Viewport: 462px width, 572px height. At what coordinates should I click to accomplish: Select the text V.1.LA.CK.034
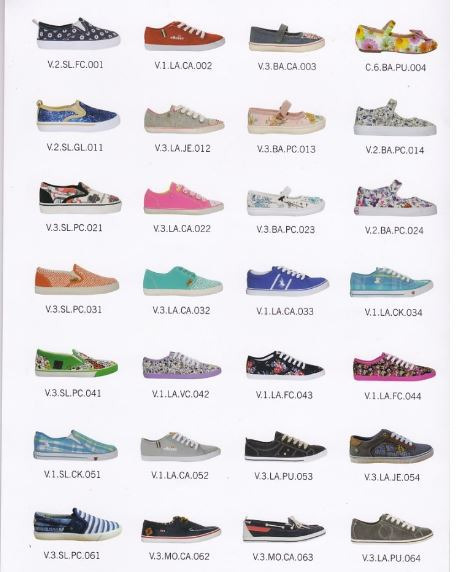[x=393, y=312]
